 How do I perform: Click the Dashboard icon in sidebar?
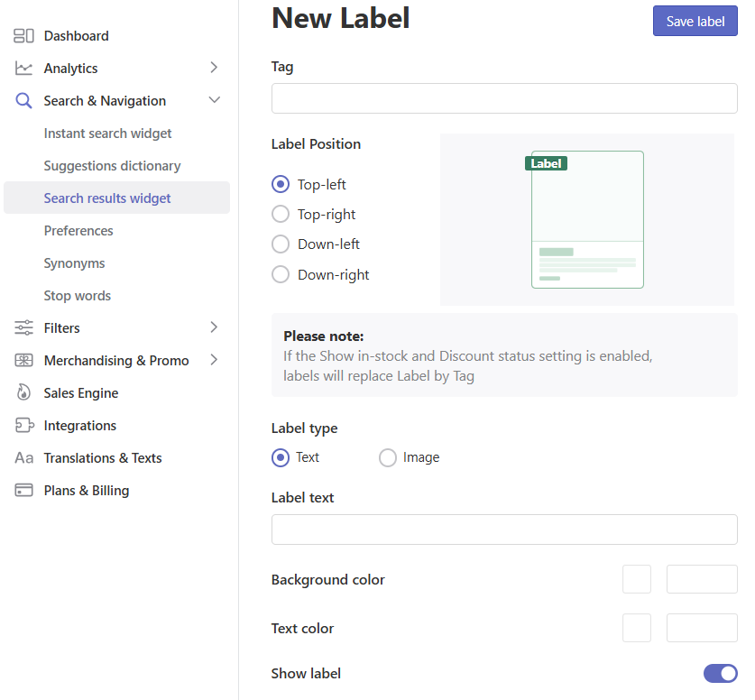pyautogui.click(x=23, y=35)
